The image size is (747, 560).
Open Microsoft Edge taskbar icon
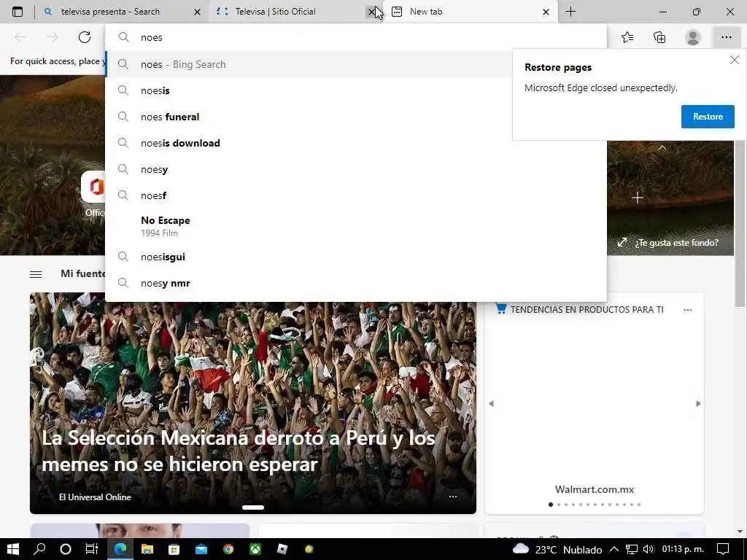tap(120, 549)
